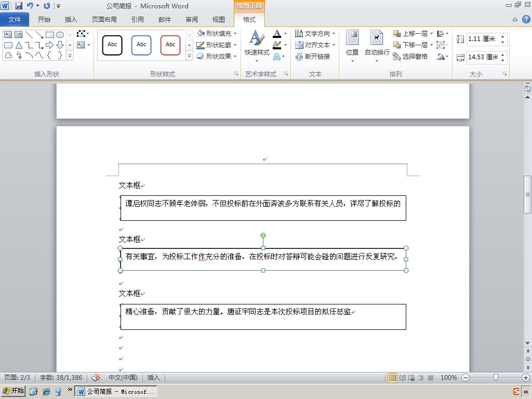Screen dimensions: 532x399
Task: Choose the arrow line shape
Action: pyautogui.click(x=39, y=35)
